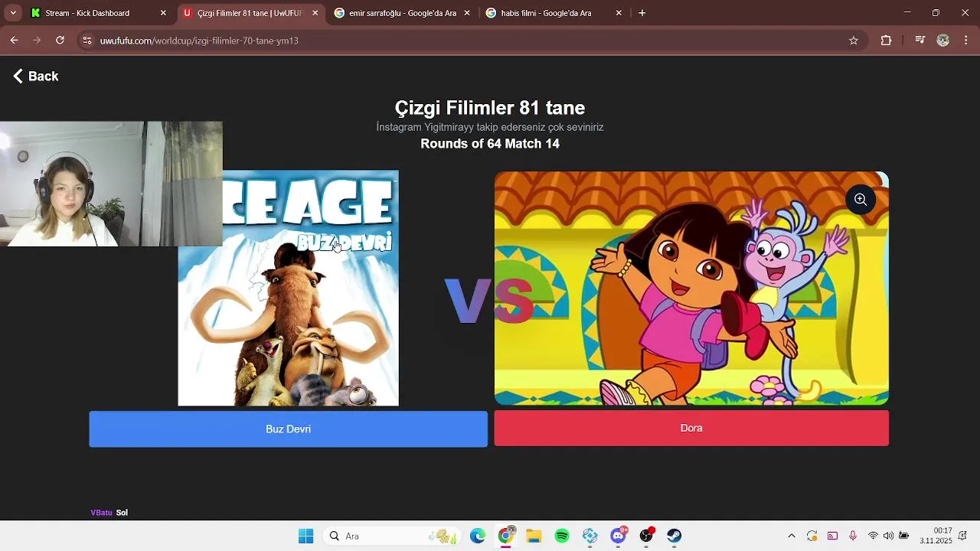Viewport: 980px width, 551px height.
Task: Open Chrome extensions puzzle icon
Action: (x=886, y=41)
